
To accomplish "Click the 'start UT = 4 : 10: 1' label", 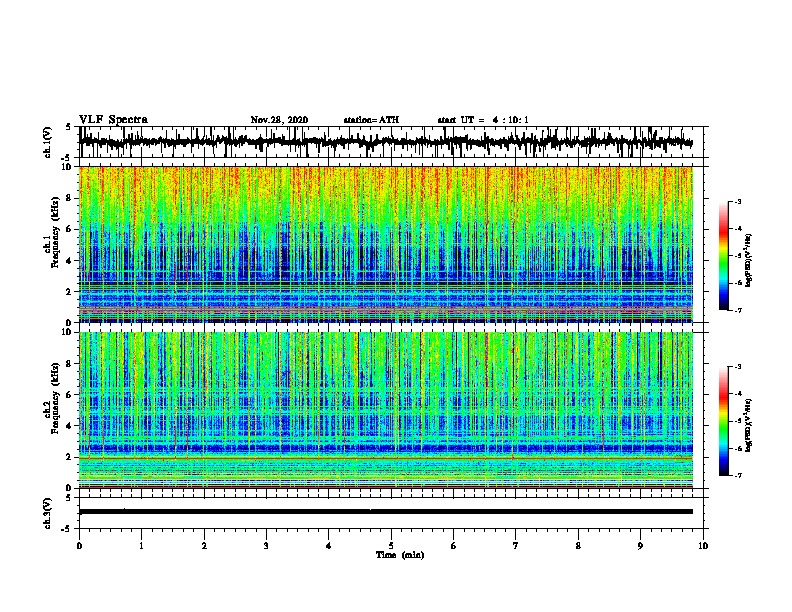I will tap(483, 120).
